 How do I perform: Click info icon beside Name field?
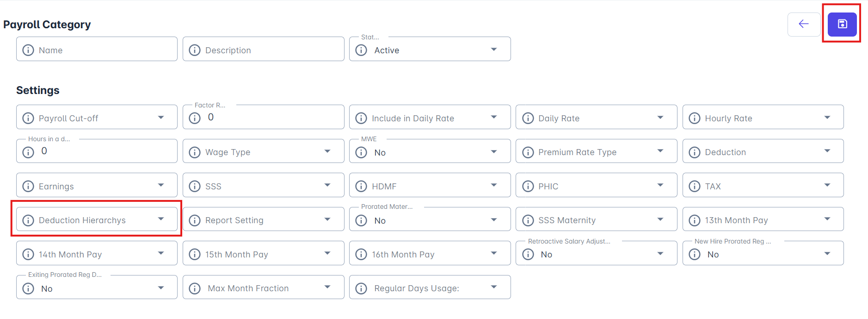pos(28,50)
